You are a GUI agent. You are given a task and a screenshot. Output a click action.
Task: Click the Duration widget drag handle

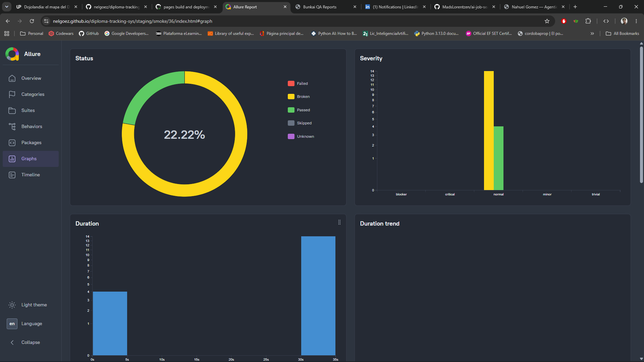pyautogui.click(x=339, y=222)
